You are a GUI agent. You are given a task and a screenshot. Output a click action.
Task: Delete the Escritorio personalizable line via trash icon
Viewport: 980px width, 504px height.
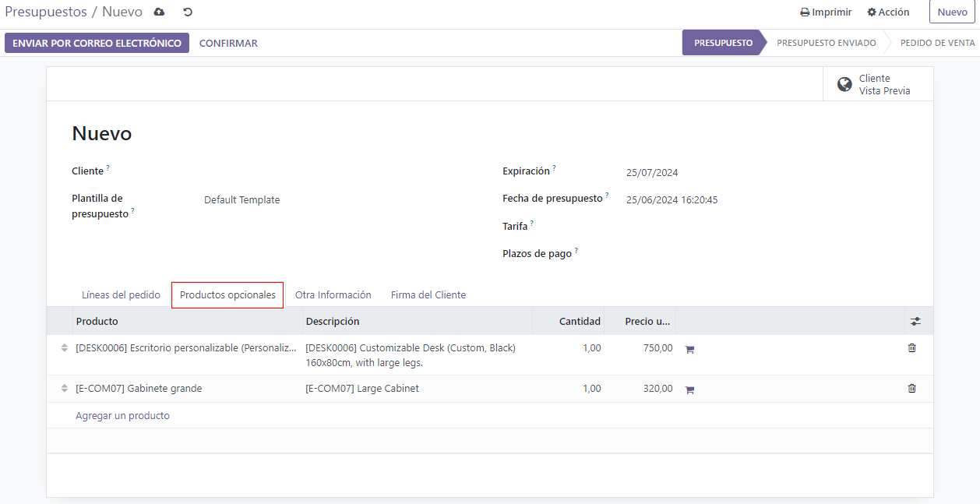911,348
